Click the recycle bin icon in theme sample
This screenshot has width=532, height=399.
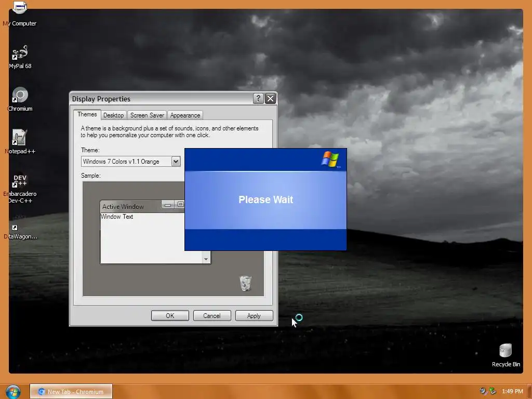tap(245, 283)
